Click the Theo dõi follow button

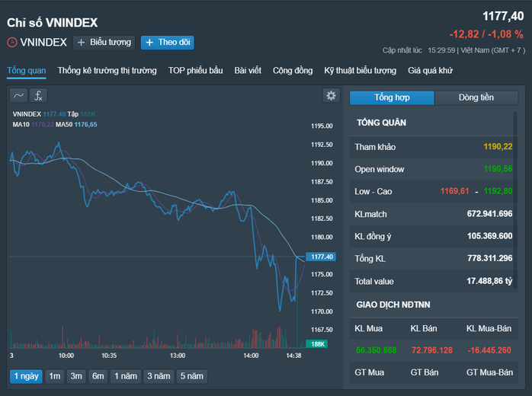[168, 43]
